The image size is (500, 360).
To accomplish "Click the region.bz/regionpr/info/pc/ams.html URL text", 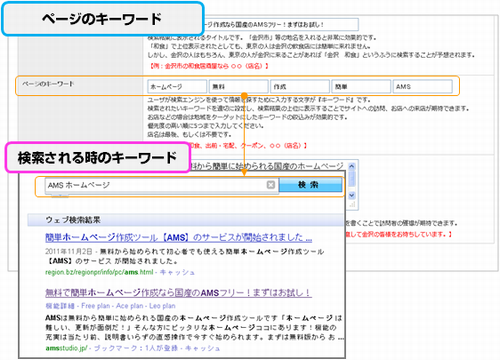I will tap(99, 272).
